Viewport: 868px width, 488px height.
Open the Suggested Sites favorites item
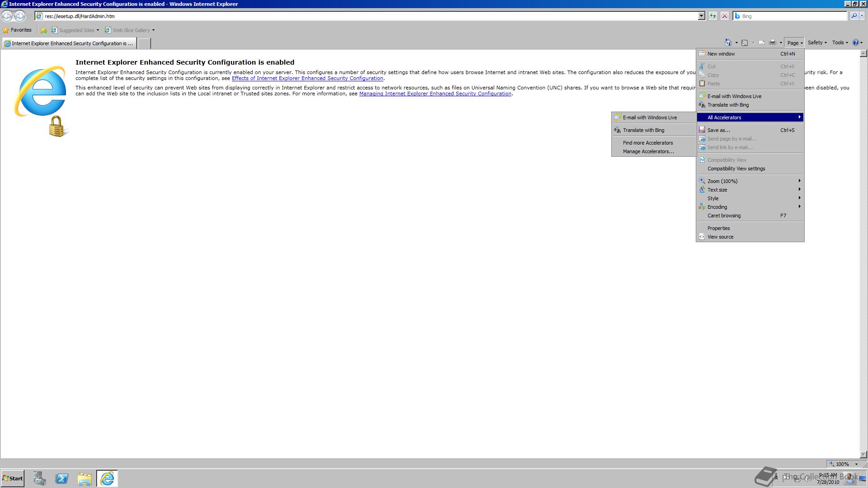75,30
